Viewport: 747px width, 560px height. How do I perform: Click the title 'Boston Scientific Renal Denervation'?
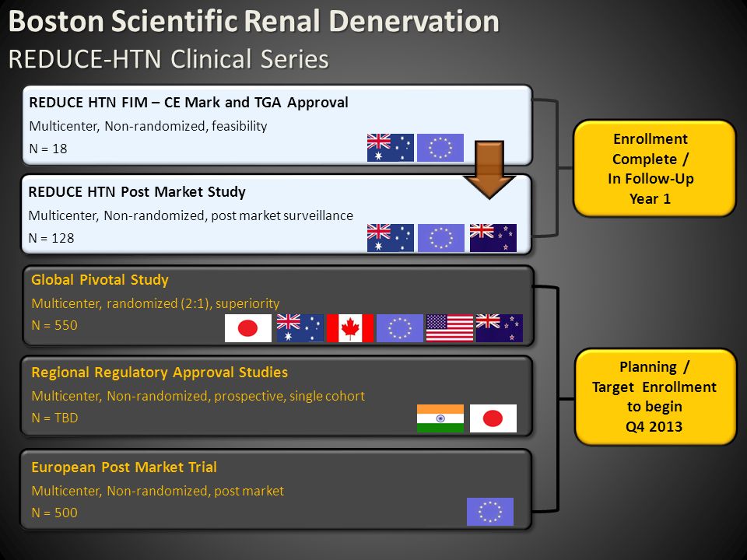tap(254, 22)
